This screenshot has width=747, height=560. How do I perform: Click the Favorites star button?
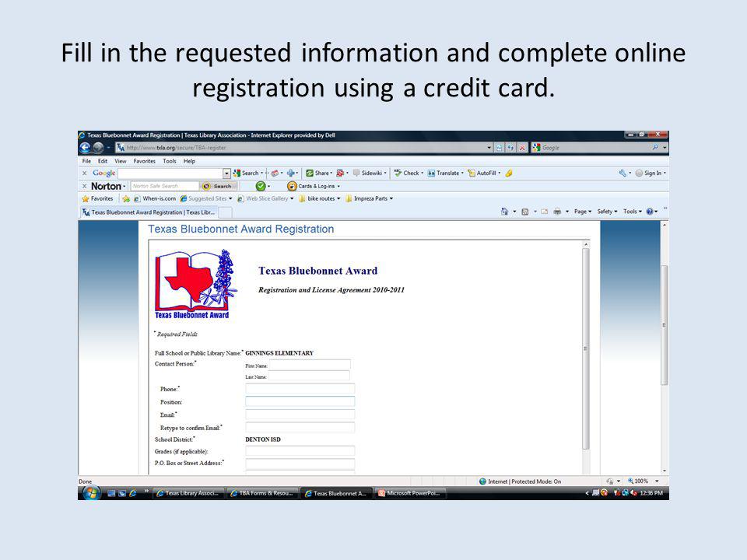click(x=98, y=198)
